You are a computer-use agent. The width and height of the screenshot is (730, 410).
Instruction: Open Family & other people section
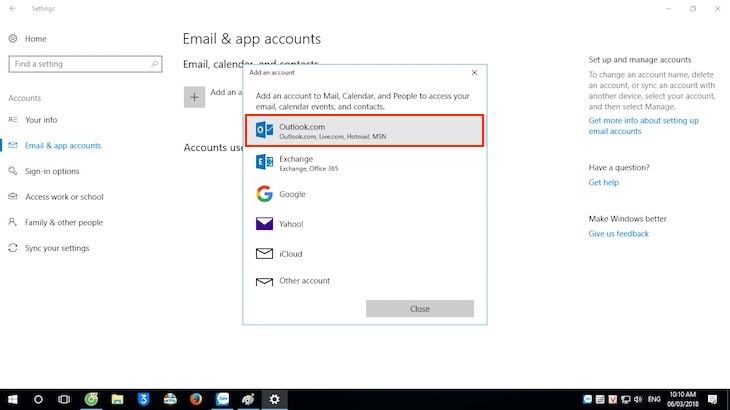pos(64,222)
